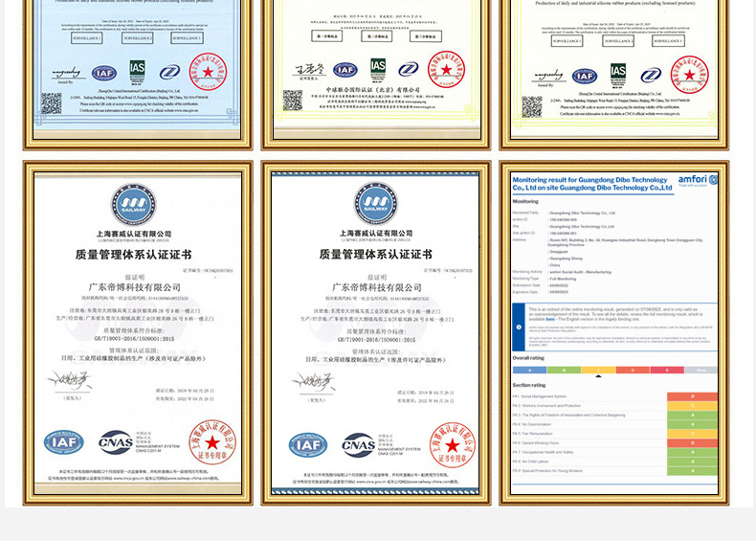Click the D rating for PA 1 Social Management System
Screen dimensions: 756x541
pyautogui.click(x=692, y=396)
